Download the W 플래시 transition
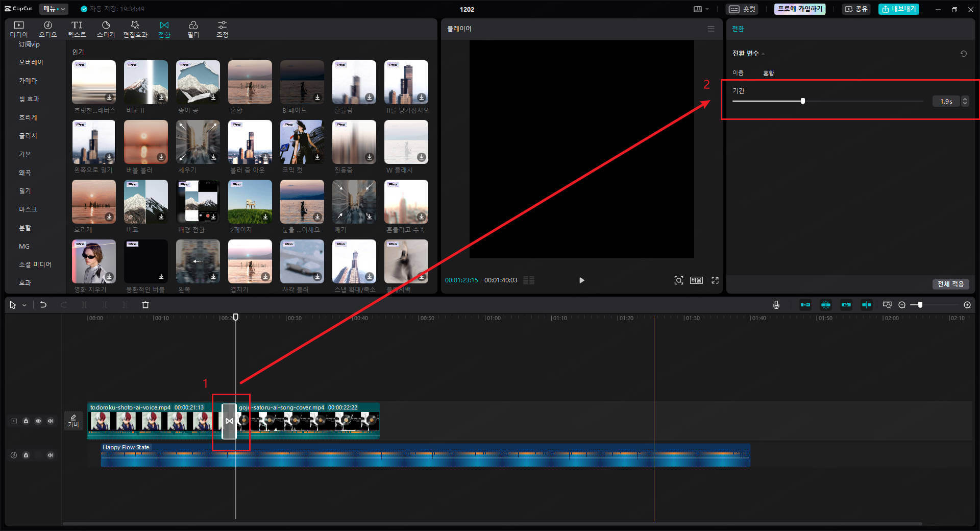This screenshot has height=531, width=980. [422, 157]
